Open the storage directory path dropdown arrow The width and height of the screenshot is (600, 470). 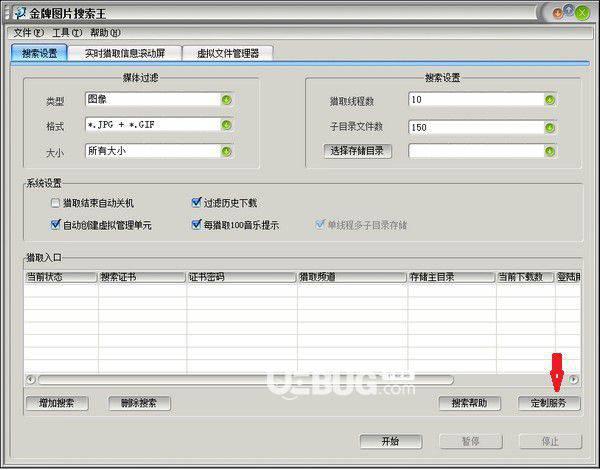550,151
